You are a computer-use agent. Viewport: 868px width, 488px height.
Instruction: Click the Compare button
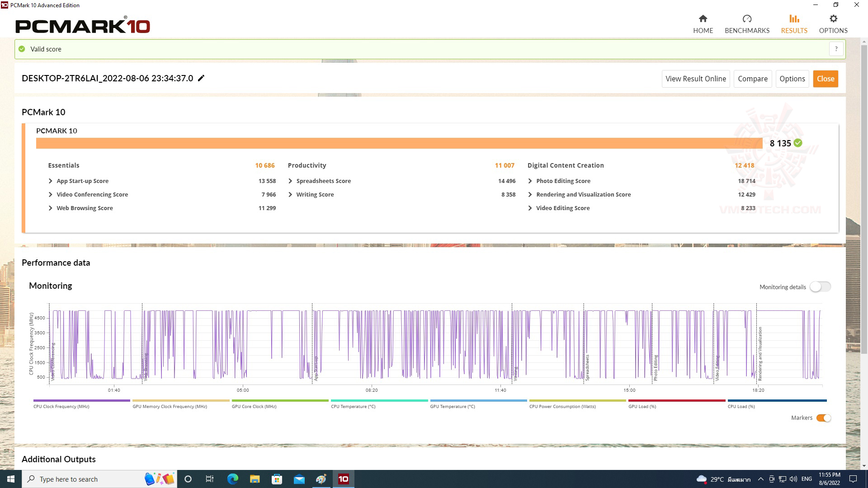pos(753,79)
